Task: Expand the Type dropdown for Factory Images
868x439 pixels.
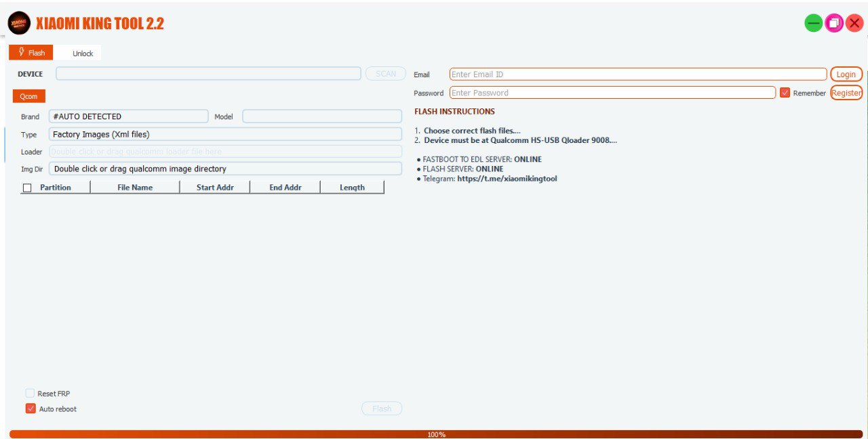Action: click(x=225, y=134)
